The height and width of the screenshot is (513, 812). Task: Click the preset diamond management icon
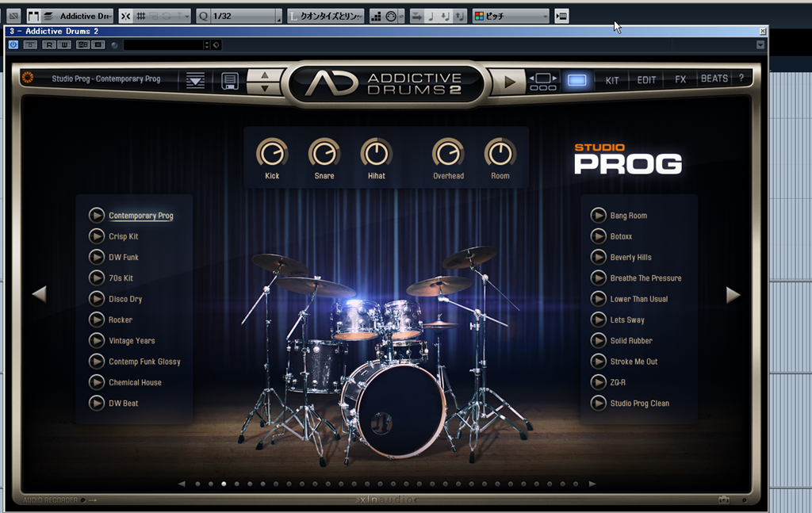tap(216, 45)
